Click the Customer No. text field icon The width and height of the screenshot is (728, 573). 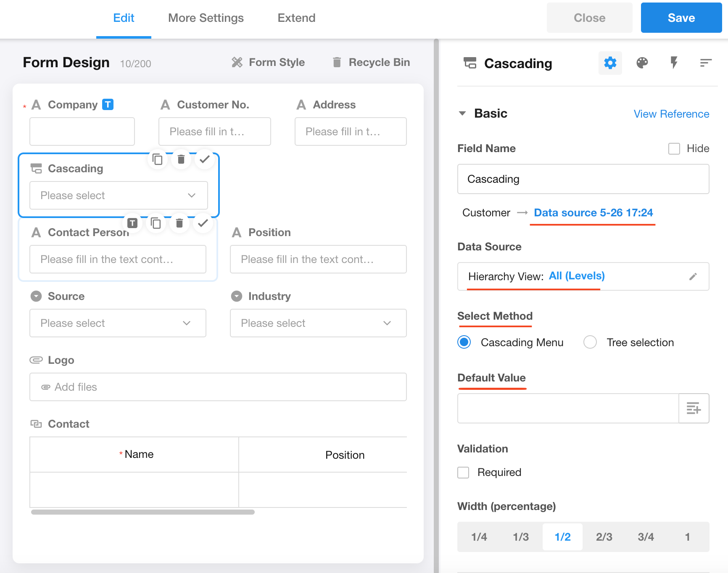pos(165,105)
